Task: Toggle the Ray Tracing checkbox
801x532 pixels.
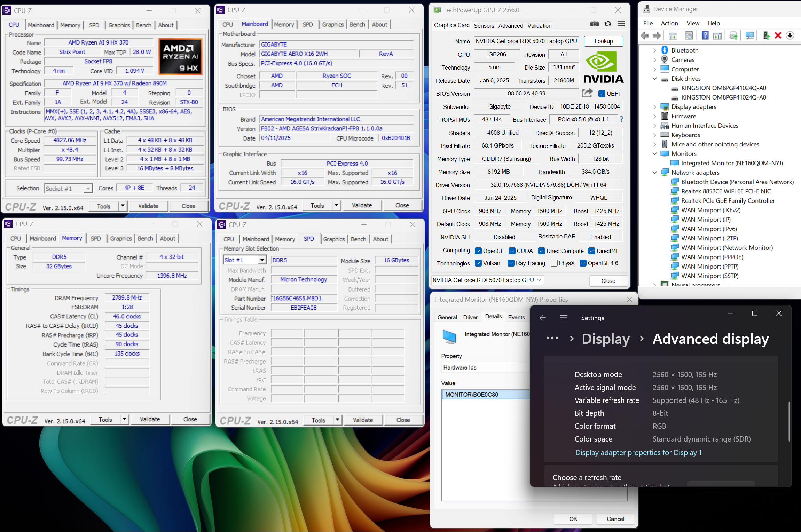Action: coord(511,263)
